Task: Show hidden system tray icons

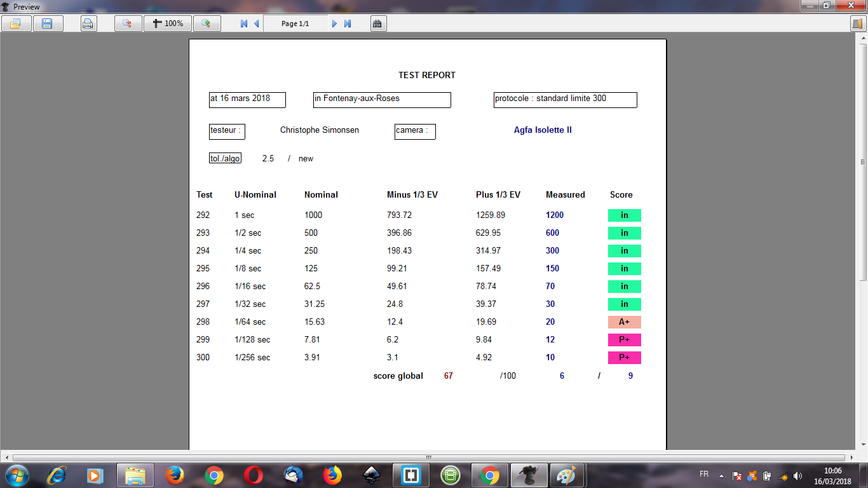Action: 721,475
